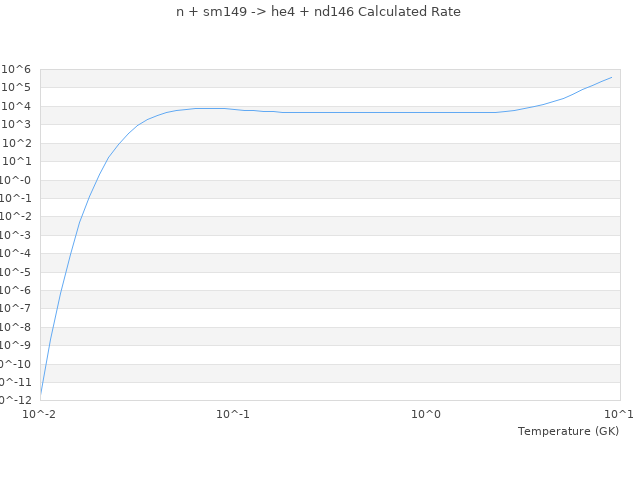Click the 10^-10 y-axis tick label
Viewport: 640px width, 480px height.
(14, 364)
